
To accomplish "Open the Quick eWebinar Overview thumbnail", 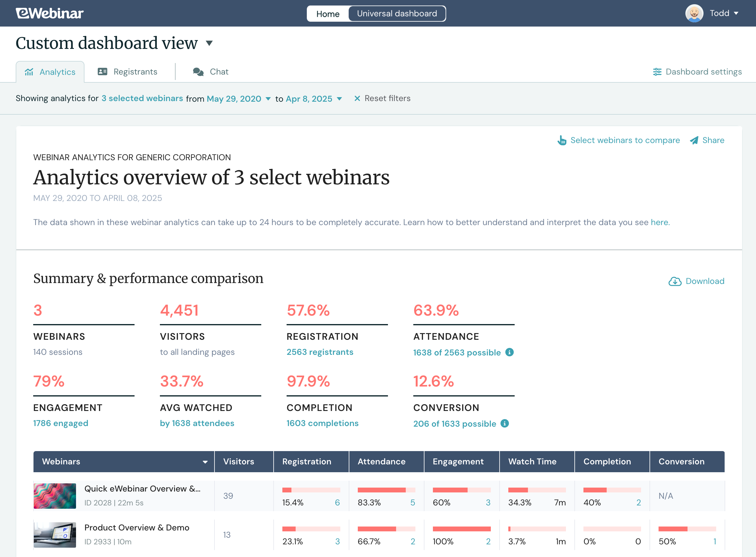I will [55, 496].
